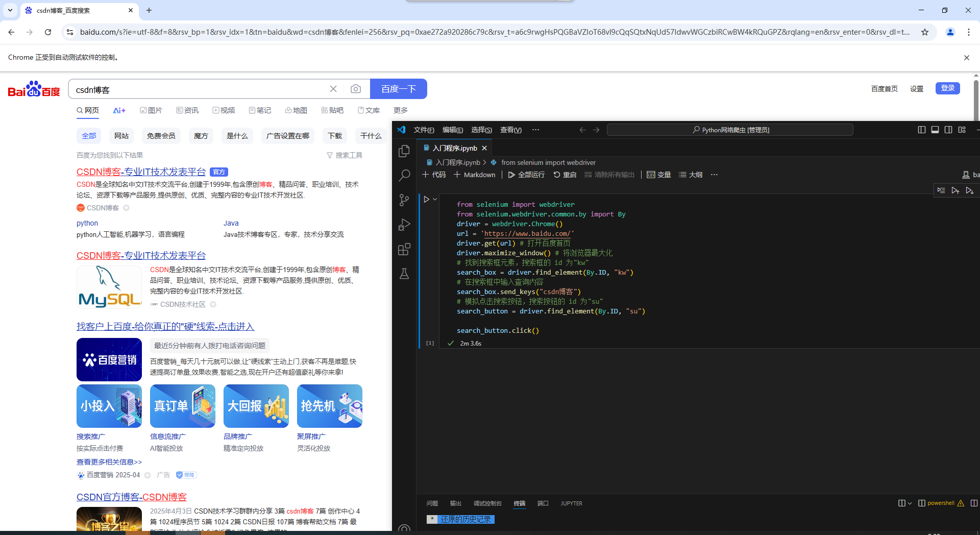The width and height of the screenshot is (980, 535).
Task: Switch to 端口 panel tab
Action: point(543,503)
